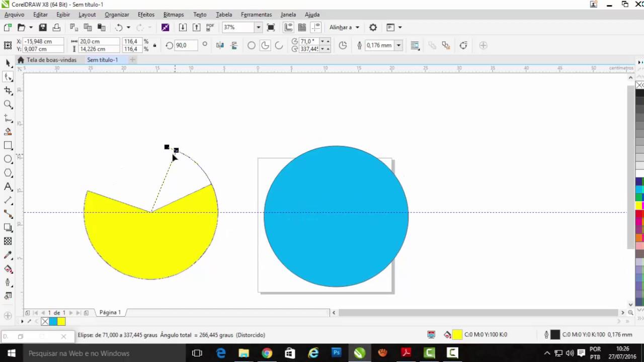Click the object width field 20,0 cm
Screen dimensions: 644x362
(99, 41)
